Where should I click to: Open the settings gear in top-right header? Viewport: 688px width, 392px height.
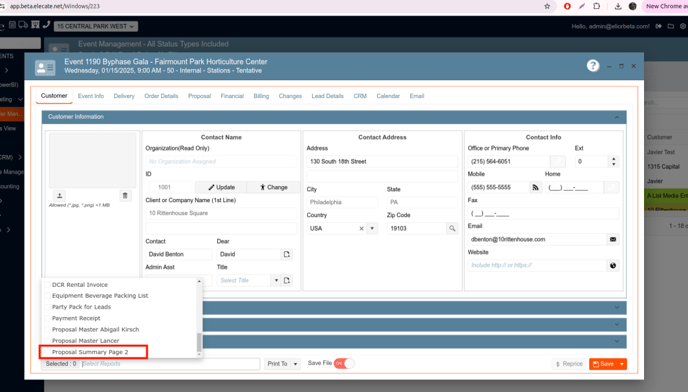pyautogui.click(x=683, y=26)
